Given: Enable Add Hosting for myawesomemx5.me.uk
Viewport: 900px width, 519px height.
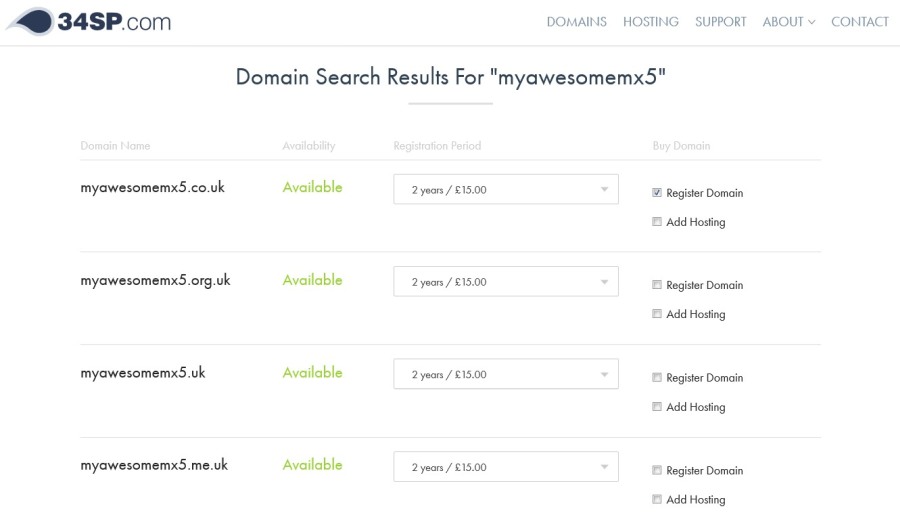Looking at the screenshot, I should [657, 499].
